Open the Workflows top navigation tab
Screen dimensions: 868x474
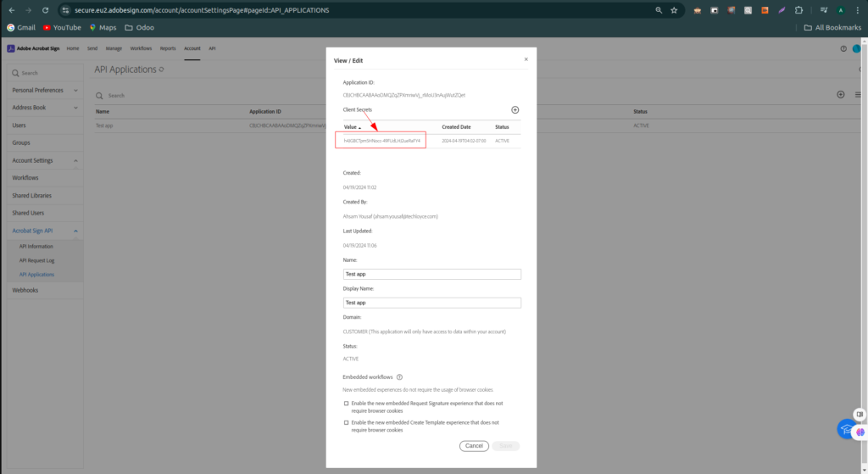[141, 48]
